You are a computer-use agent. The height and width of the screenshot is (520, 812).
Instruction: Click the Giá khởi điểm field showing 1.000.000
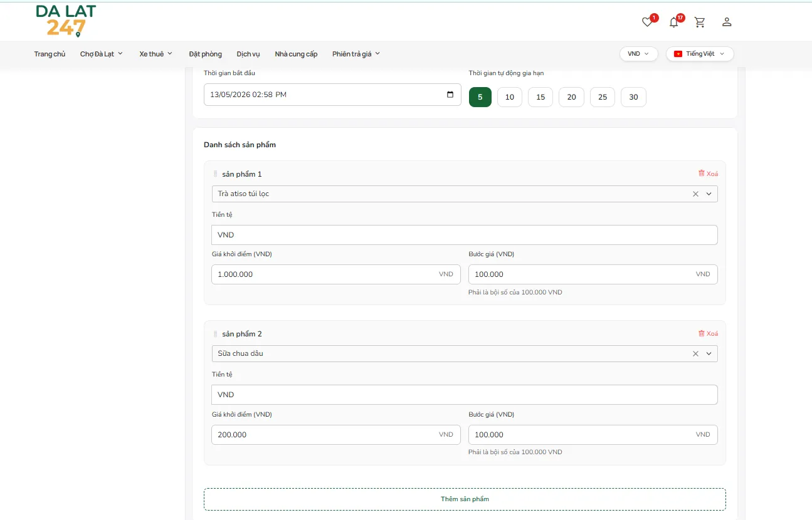pos(336,274)
